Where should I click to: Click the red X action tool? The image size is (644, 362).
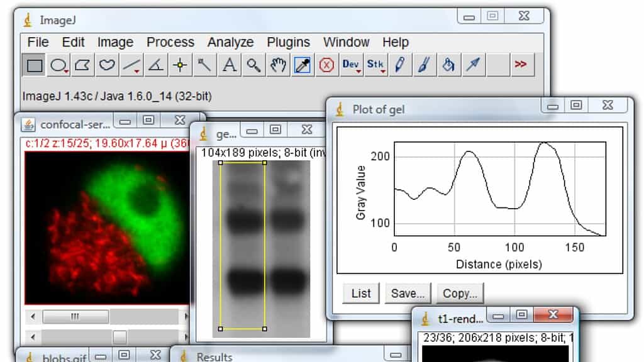tap(326, 65)
